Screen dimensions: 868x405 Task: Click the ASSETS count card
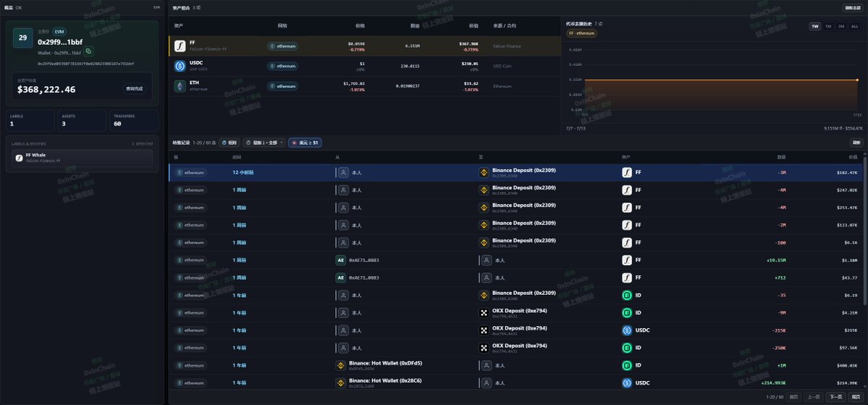click(82, 120)
